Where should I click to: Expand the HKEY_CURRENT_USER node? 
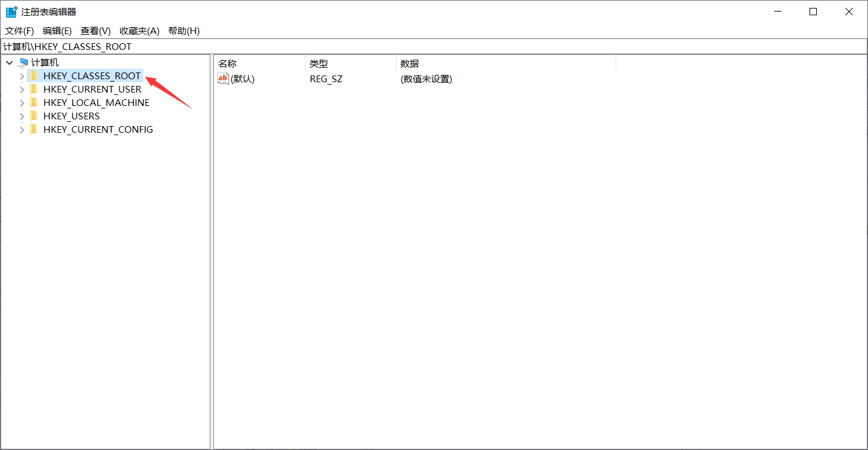22,90
